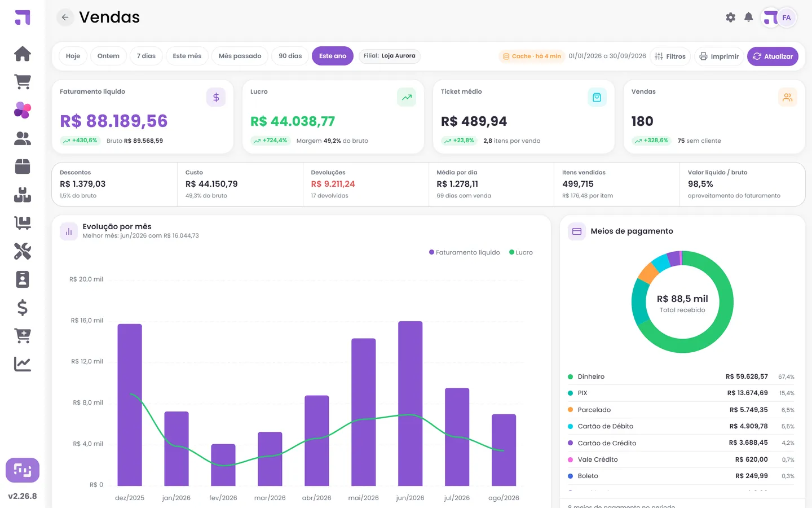
Task: Select the 90 dias period filter
Action: [x=290, y=56]
